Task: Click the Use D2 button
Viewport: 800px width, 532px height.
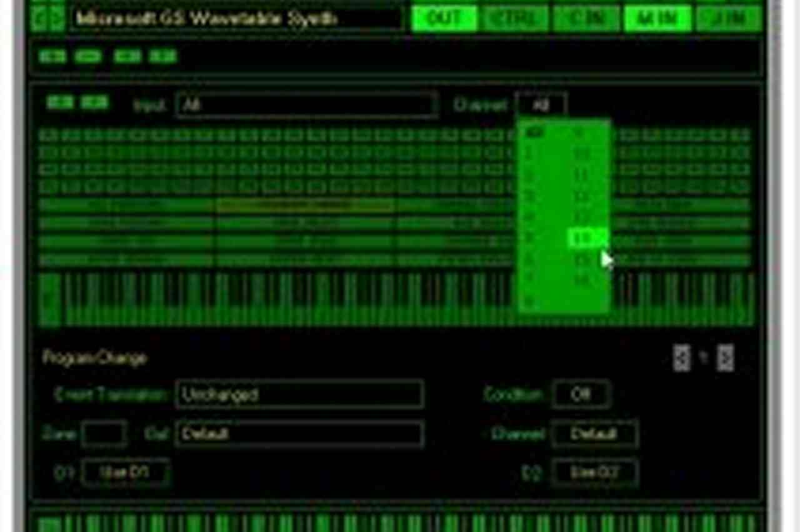Action: [594, 473]
